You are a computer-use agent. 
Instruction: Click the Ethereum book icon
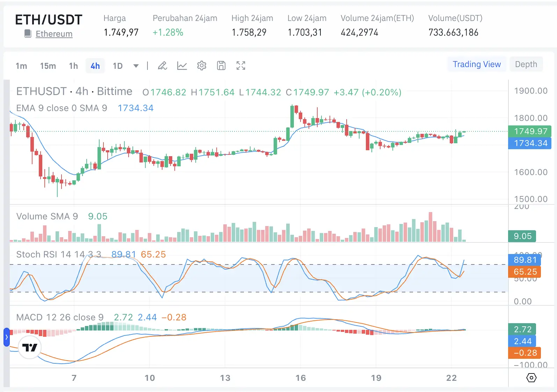(28, 34)
